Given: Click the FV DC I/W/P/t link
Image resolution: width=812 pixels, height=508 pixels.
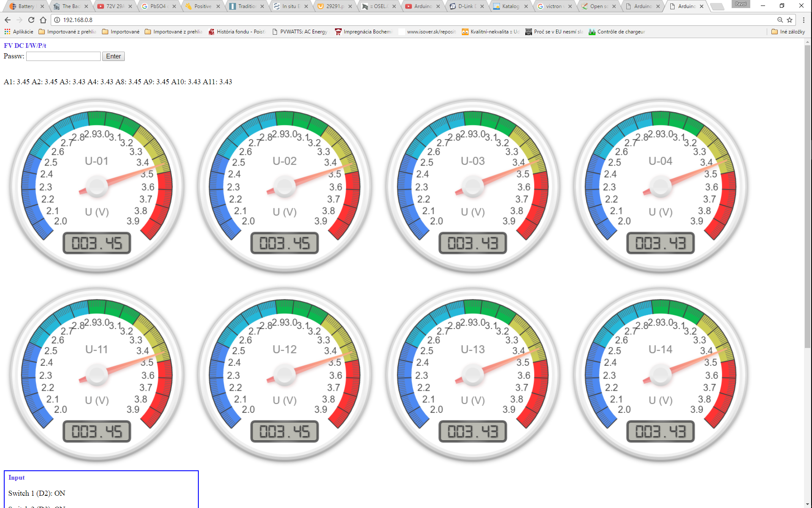Looking at the screenshot, I should [25, 46].
